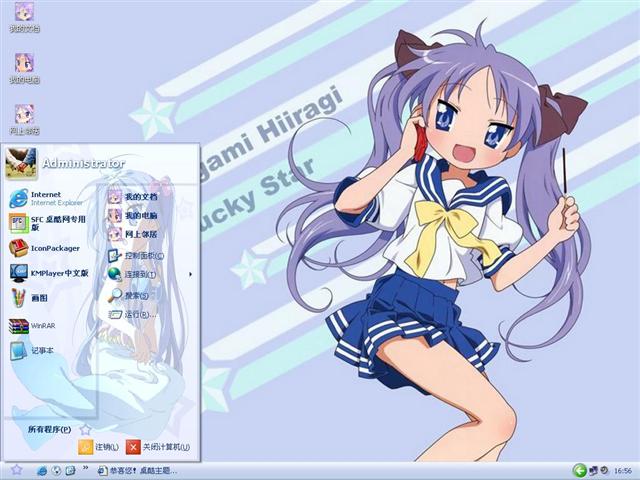Viewport: 640px width, 480px height.
Task: Click the 16:56 clock in tray
Action: tap(622, 471)
